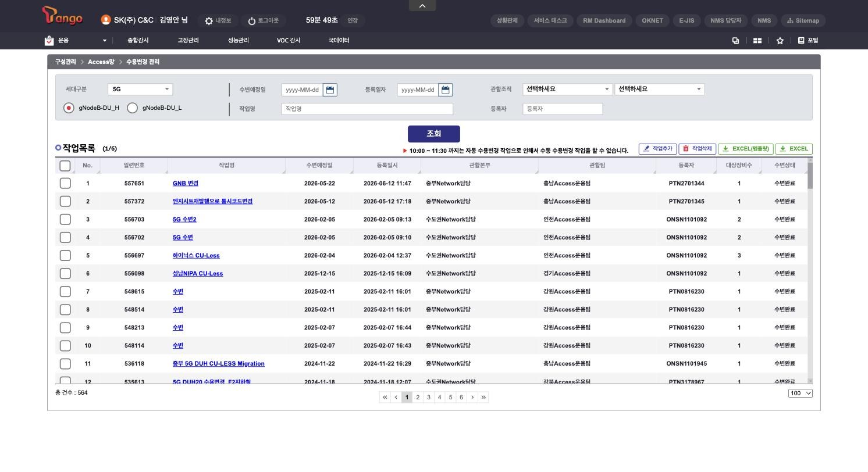868x472 pixels.
Task: Go to last page of pagination
Action: 483,397
